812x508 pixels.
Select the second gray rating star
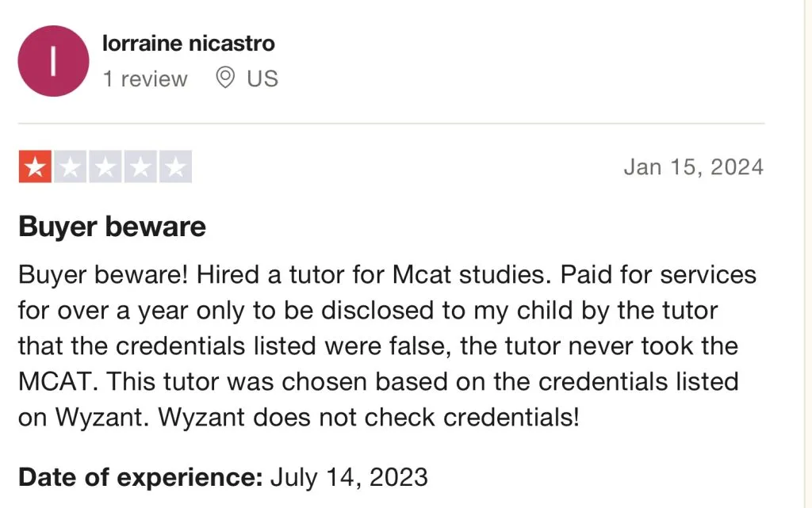[x=70, y=167]
